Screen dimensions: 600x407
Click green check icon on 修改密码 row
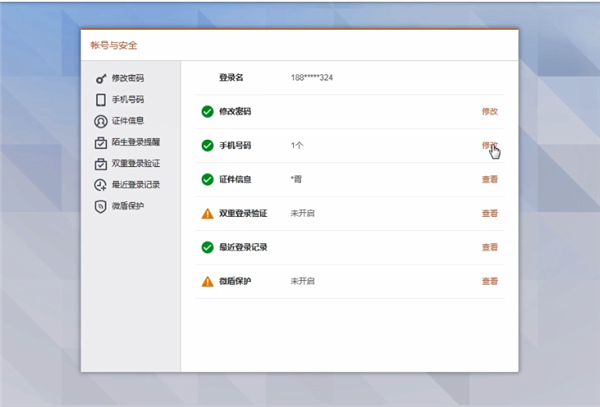(x=207, y=112)
